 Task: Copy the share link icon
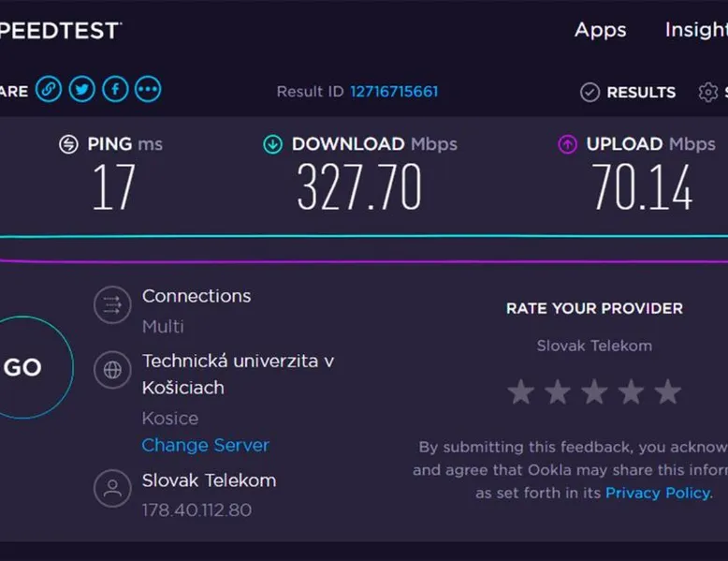tap(49, 89)
